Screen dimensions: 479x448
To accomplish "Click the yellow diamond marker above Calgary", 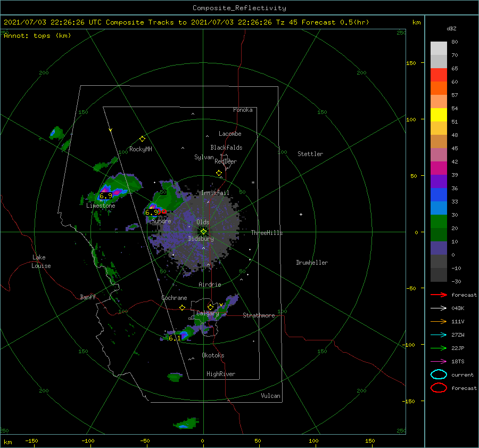I will tap(210, 307).
